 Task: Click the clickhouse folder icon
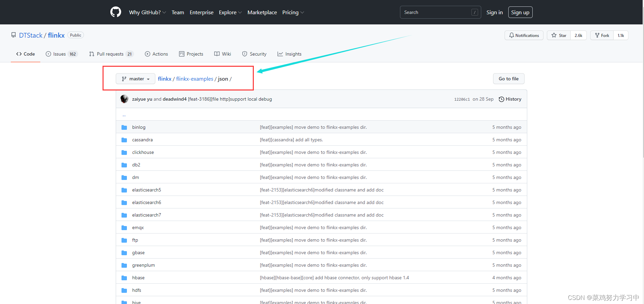124,153
